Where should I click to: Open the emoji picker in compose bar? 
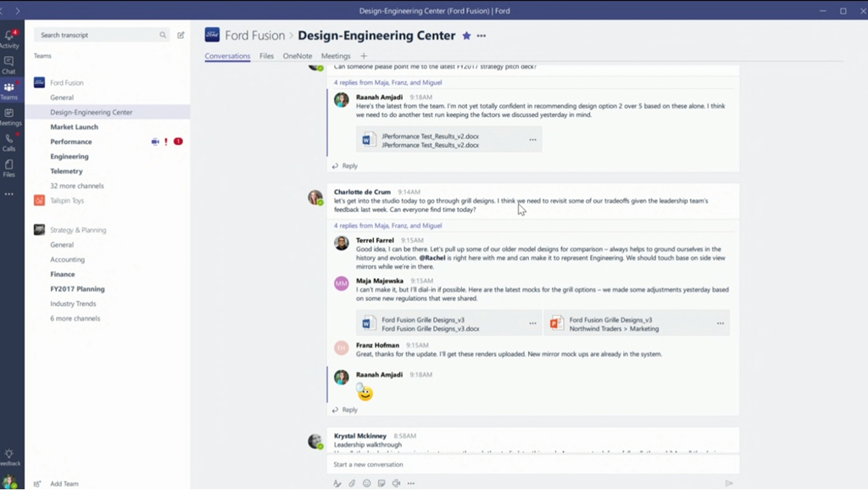(x=367, y=483)
